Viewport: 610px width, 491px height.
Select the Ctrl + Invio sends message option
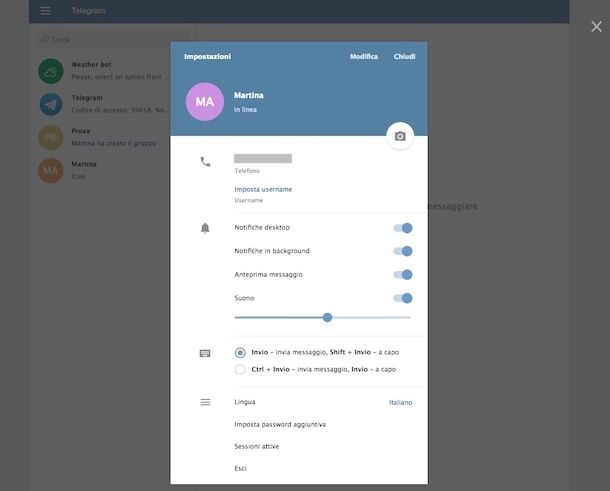pos(240,369)
